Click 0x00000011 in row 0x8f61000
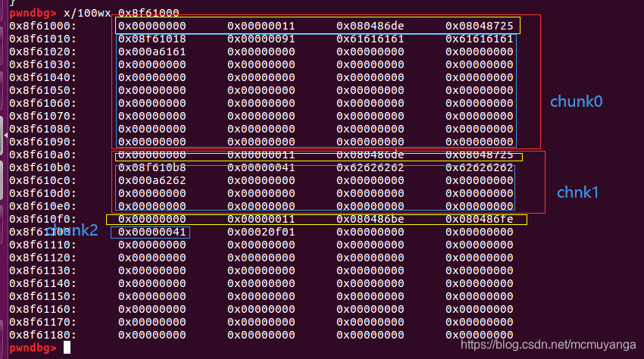Screen dimensions: 644x359 [x=261, y=26]
